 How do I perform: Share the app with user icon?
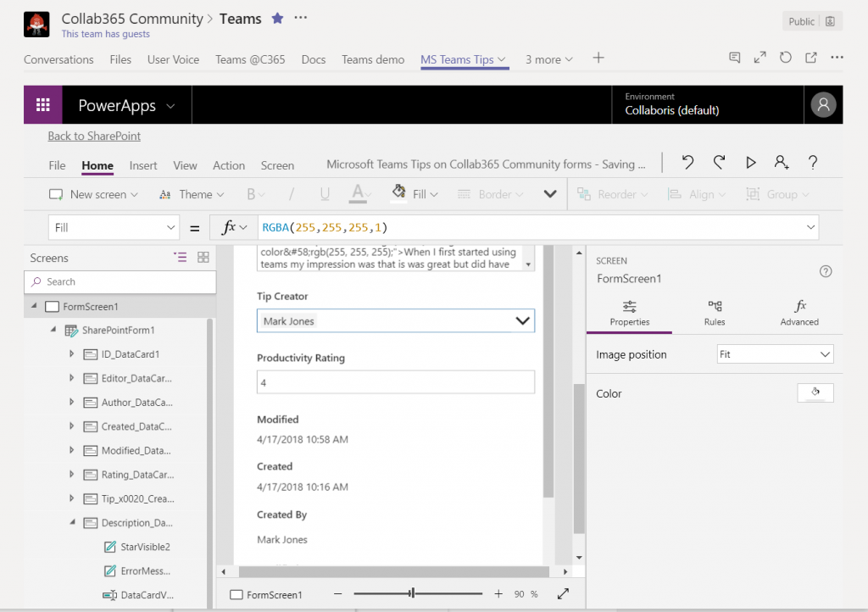781,162
